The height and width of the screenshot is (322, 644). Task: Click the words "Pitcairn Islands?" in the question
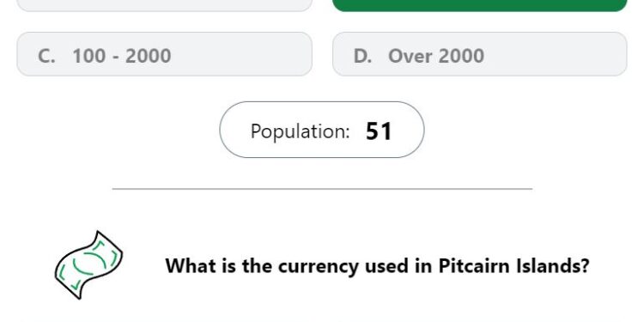coord(513,266)
